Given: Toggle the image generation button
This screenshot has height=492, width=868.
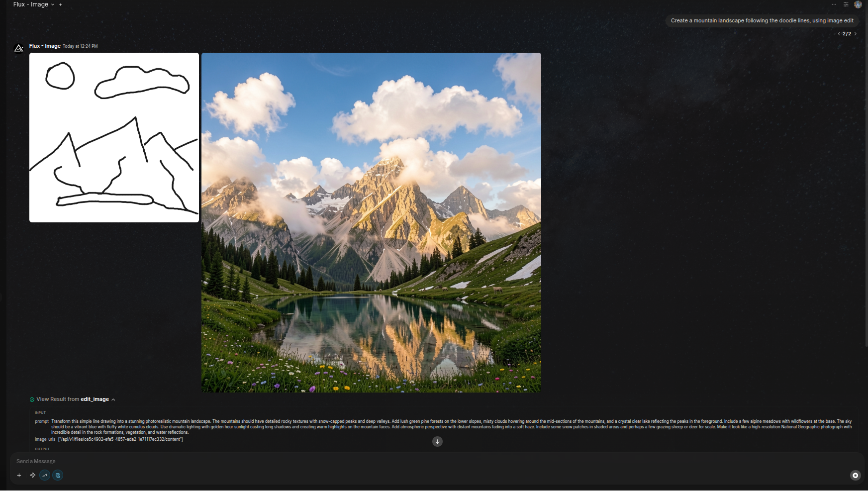Looking at the screenshot, I should click(58, 476).
